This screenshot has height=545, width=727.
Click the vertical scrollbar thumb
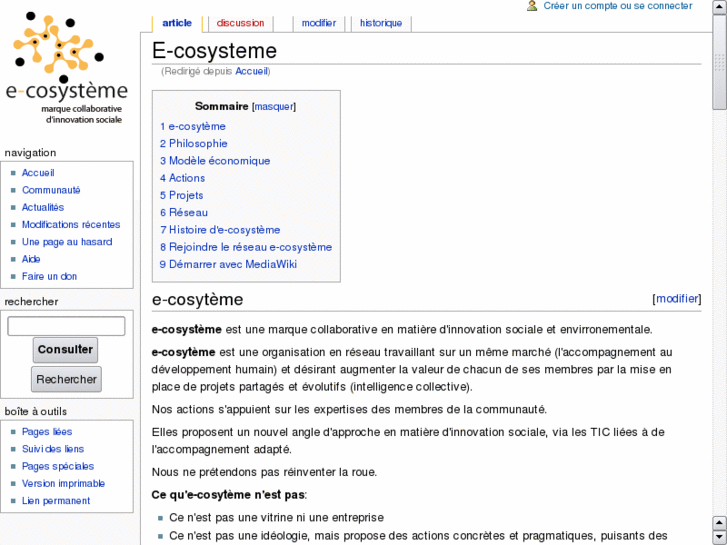[720, 63]
